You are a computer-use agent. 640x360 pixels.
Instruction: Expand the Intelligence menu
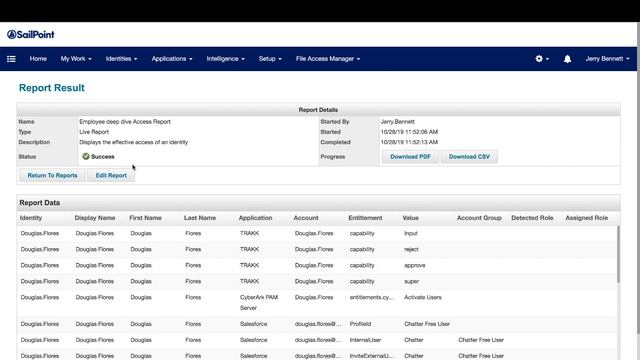[x=225, y=59]
